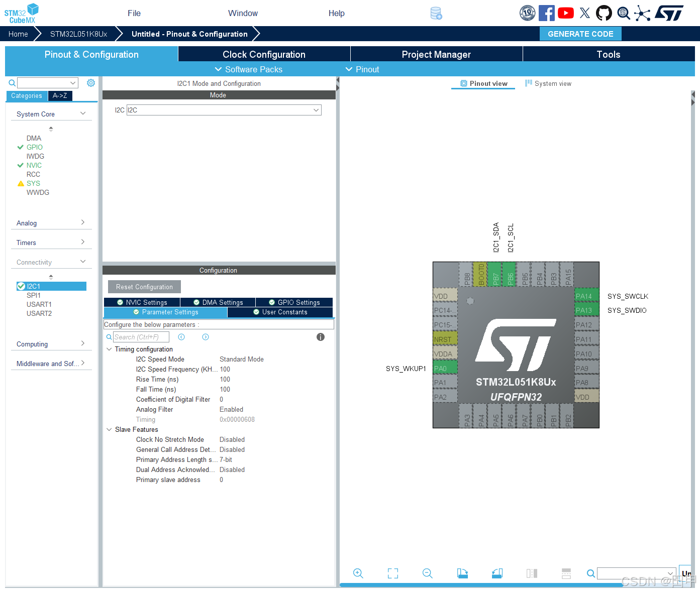Click Reset Configuration button
This screenshot has height=593, width=700.
(x=144, y=287)
